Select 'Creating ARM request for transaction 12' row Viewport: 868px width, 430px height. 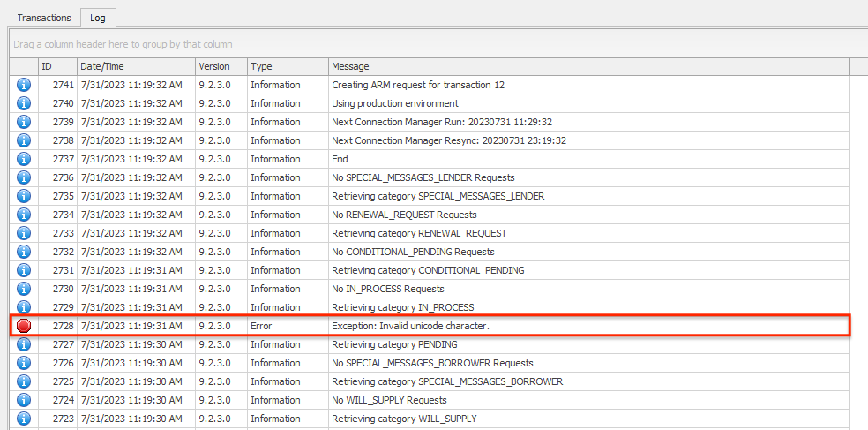click(x=418, y=85)
